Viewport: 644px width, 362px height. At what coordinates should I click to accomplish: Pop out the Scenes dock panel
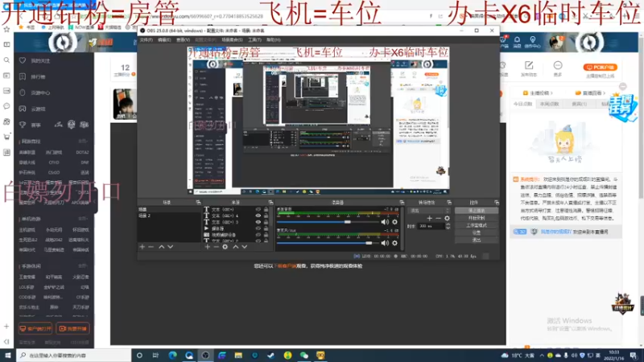click(x=198, y=203)
